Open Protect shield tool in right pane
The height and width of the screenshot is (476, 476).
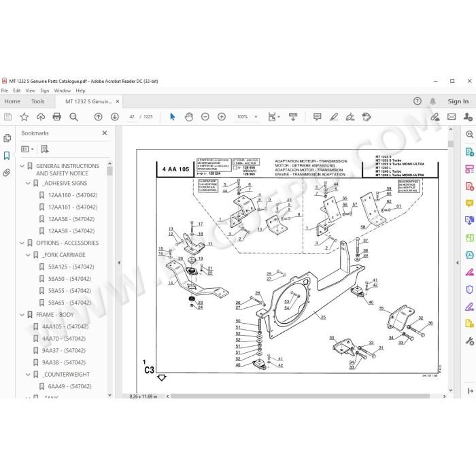click(x=469, y=289)
